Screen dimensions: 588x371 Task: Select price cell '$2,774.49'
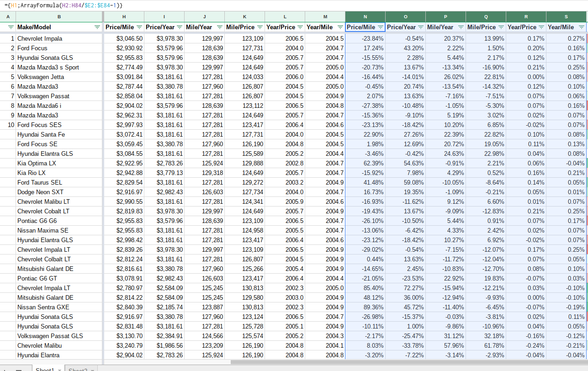coord(124,67)
